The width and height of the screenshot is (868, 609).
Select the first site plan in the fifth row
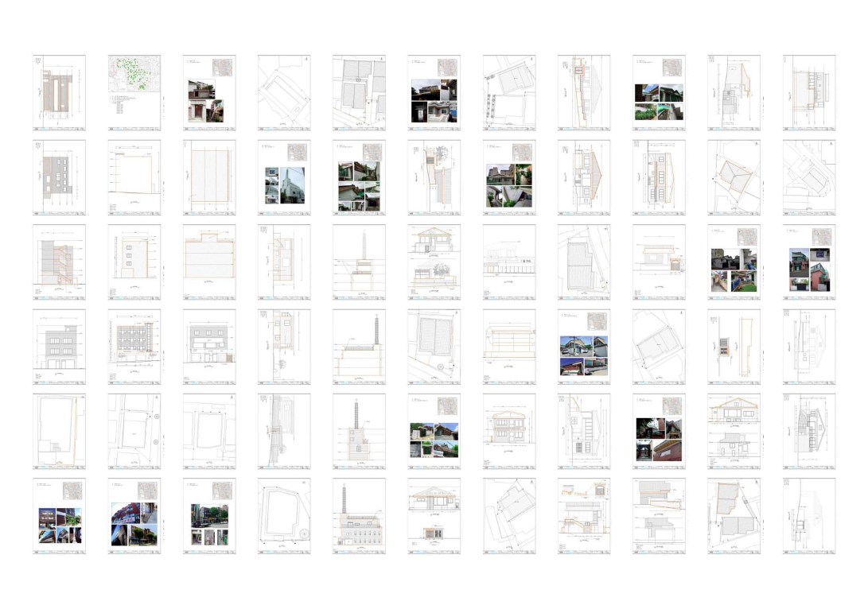point(59,431)
